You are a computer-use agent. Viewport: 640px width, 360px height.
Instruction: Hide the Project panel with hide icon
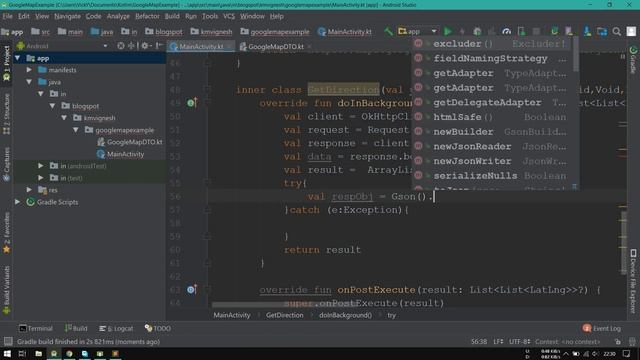tap(159, 46)
